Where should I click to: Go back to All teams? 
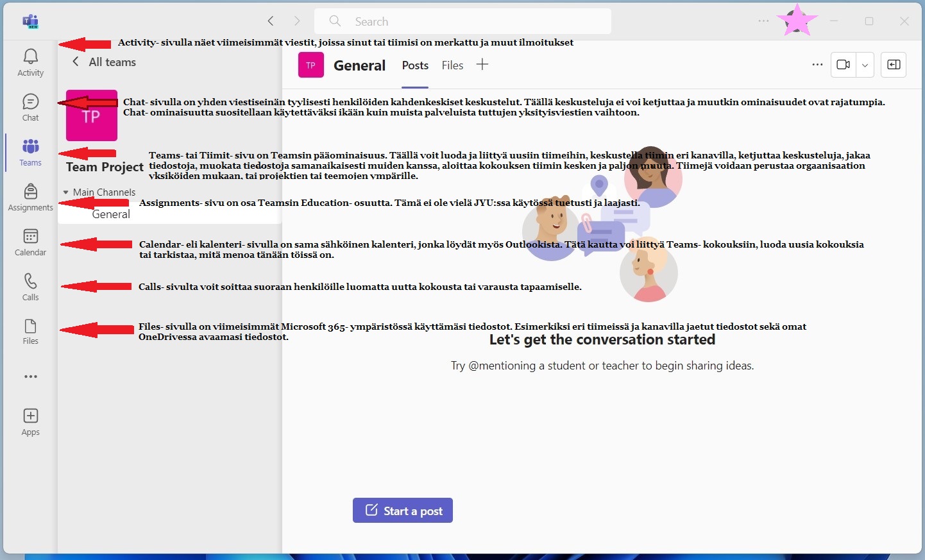(x=104, y=62)
